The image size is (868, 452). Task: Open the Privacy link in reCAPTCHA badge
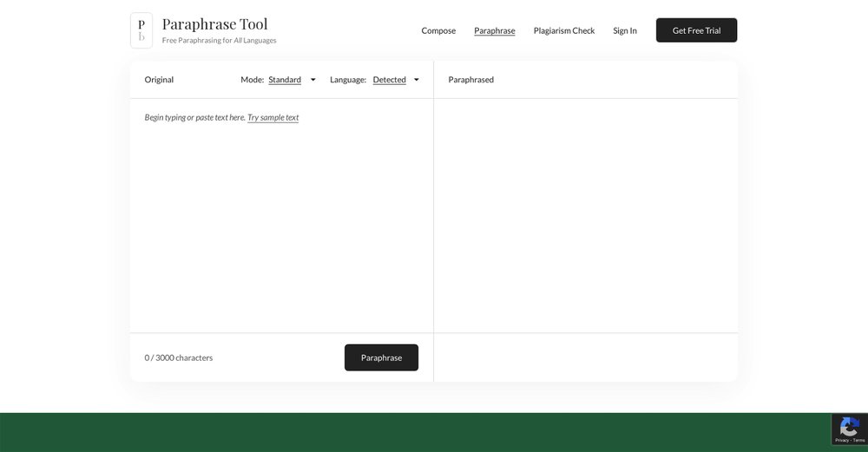842,441
